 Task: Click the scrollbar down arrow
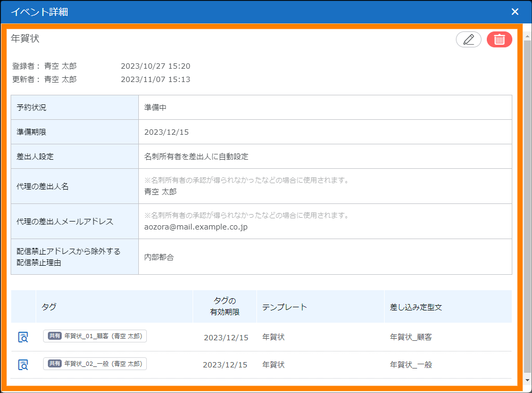tap(527, 380)
